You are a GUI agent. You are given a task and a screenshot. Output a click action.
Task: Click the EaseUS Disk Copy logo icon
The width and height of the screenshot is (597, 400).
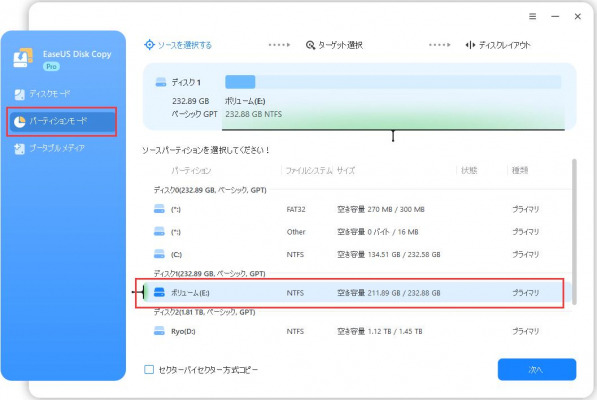tap(23, 58)
